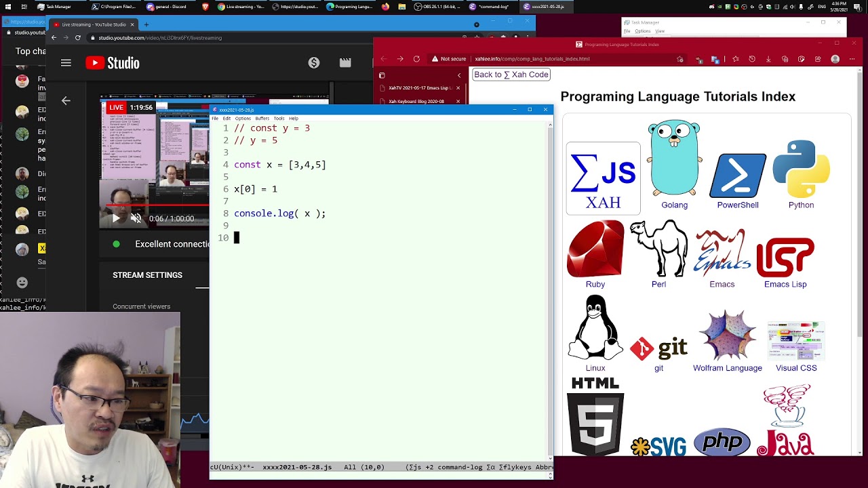Open the Emacs Lisp tutorial icon
This screenshot has height=488, width=868.
point(785,258)
